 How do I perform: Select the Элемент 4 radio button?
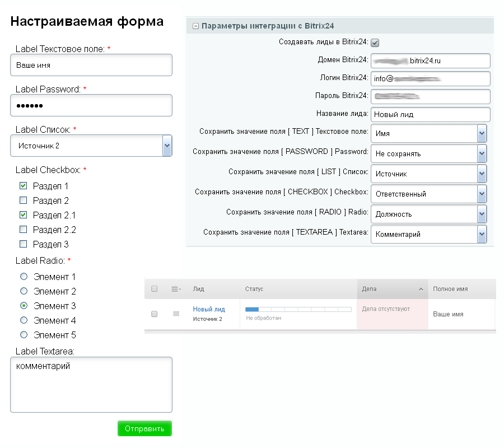coord(24,320)
